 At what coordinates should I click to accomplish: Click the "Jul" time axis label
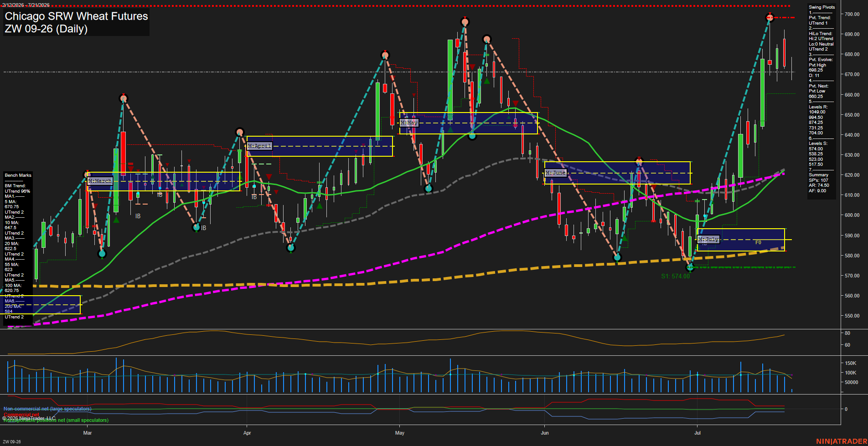697,433
